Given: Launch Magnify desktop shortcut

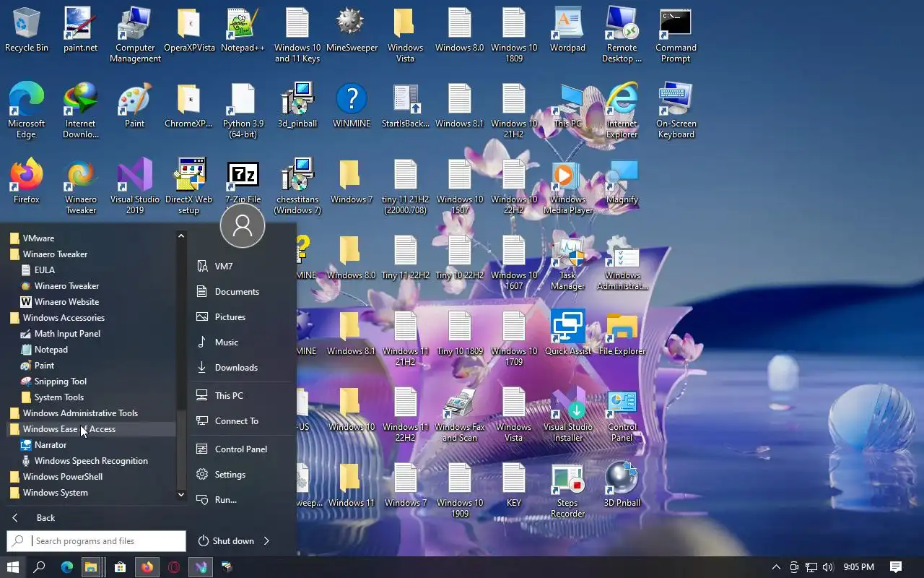Looking at the screenshot, I should tap(622, 181).
